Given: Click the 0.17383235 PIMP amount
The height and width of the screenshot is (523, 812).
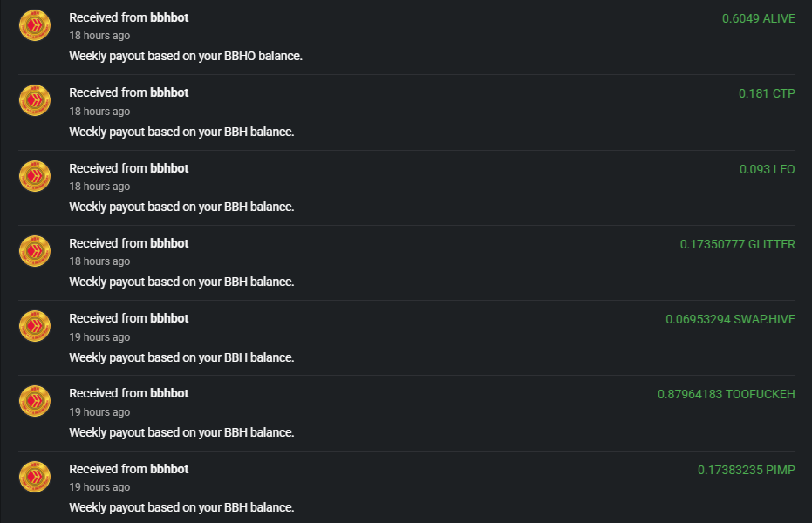Looking at the screenshot, I should coord(746,470).
